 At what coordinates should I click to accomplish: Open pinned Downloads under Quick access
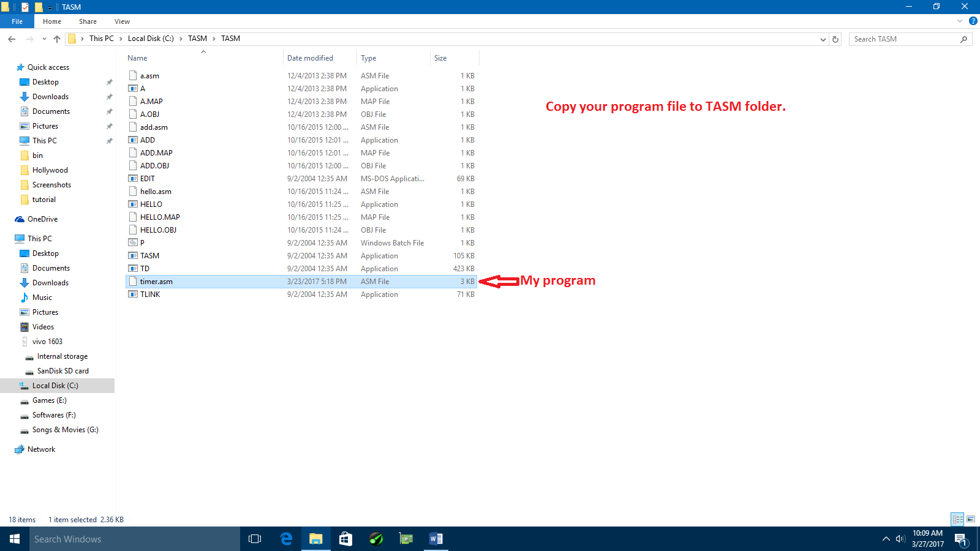point(50,97)
